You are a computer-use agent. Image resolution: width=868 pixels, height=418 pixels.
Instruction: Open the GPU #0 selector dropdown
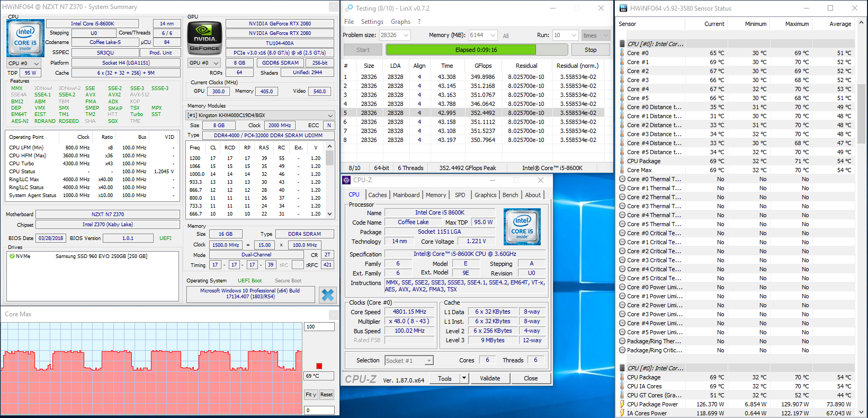pyautogui.click(x=204, y=63)
